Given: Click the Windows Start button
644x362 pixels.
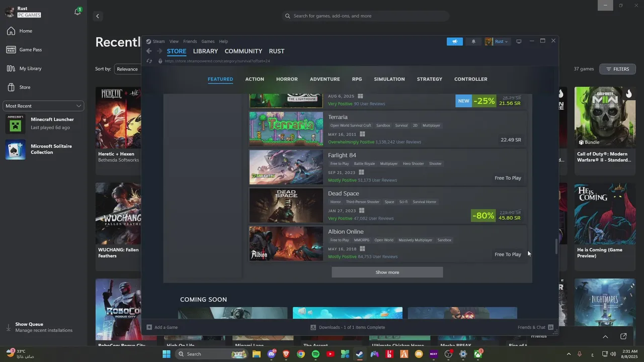Looking at the screenshot, I should click(x=167, y=354).
